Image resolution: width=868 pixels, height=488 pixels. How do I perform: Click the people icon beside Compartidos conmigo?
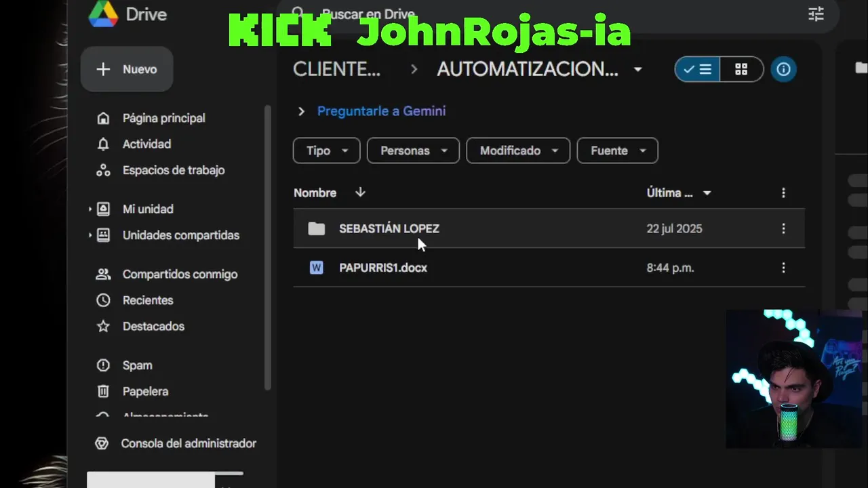pyautogui.click(x=103, y=274)
